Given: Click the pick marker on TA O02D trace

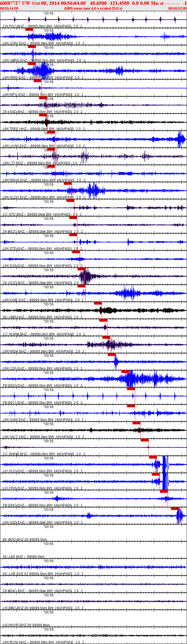Looking at the screenshot, I should click(x=81, y=269).
